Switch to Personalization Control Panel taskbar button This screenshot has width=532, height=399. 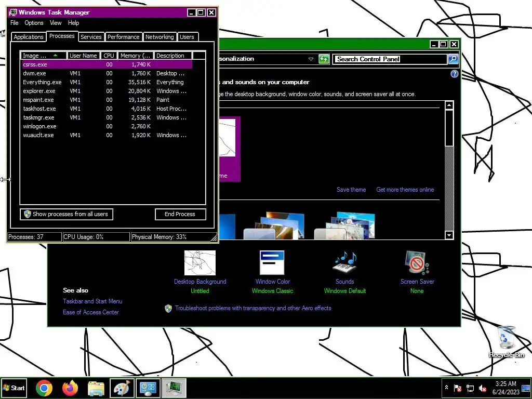pos(148,388)
